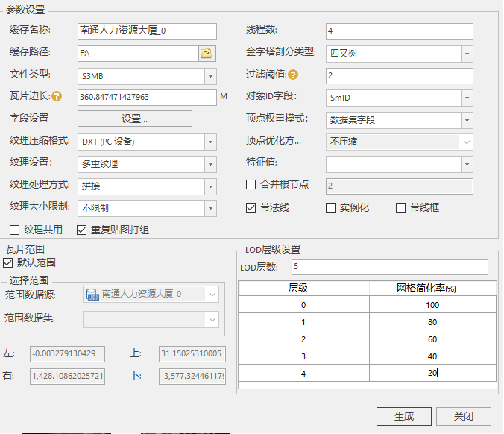The height and width of the screenshot is (434, 504).
Task: Click the 线程数 input field
Action: [x=399, y=31]
